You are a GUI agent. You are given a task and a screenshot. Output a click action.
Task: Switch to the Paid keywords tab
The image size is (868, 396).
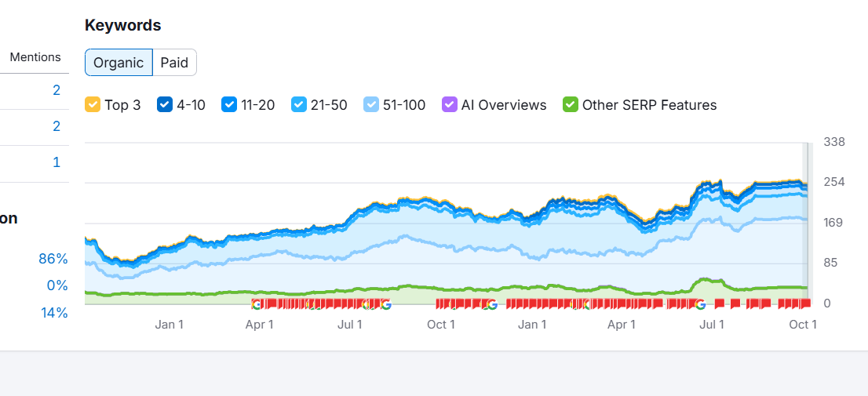(174, 63)
